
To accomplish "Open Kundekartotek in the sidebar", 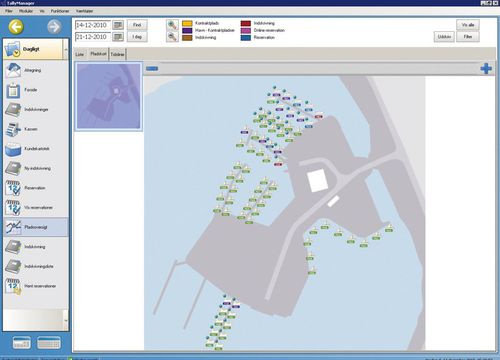I will coord(36,149).
